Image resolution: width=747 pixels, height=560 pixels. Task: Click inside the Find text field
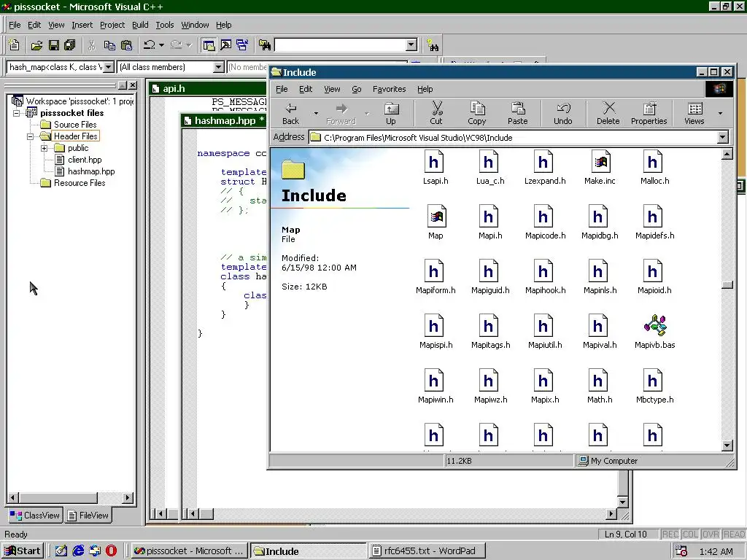341,45
